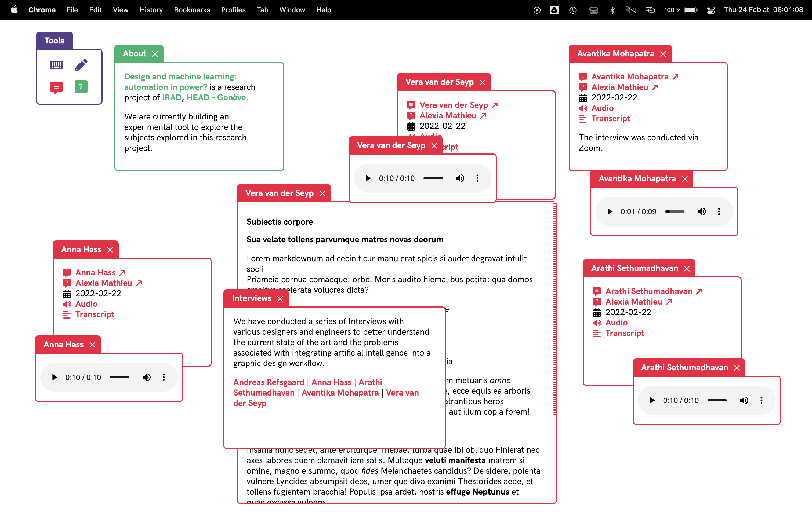
Task: Close Avantika Mohapatra info panel
Action: [663, 54]
